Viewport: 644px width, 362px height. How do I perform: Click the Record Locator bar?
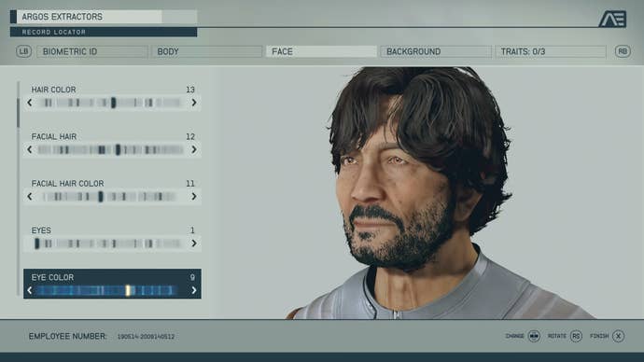tap(104, 32)
